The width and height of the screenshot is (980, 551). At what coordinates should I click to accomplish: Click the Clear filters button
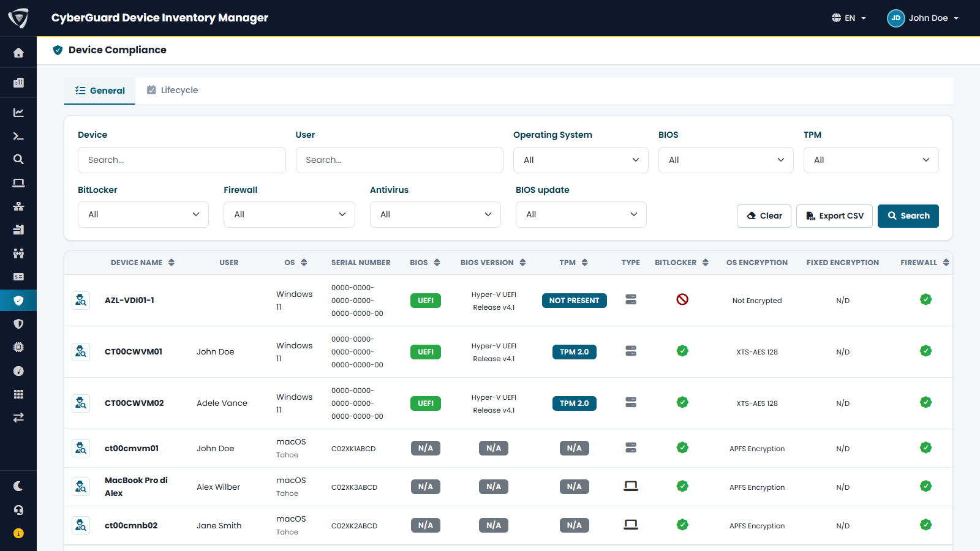[x=764, y=216]
